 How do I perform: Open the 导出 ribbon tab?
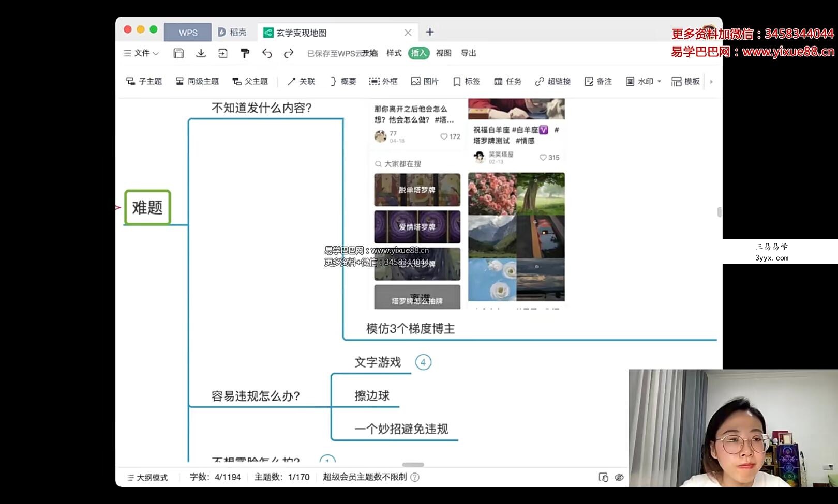point(468,53)
